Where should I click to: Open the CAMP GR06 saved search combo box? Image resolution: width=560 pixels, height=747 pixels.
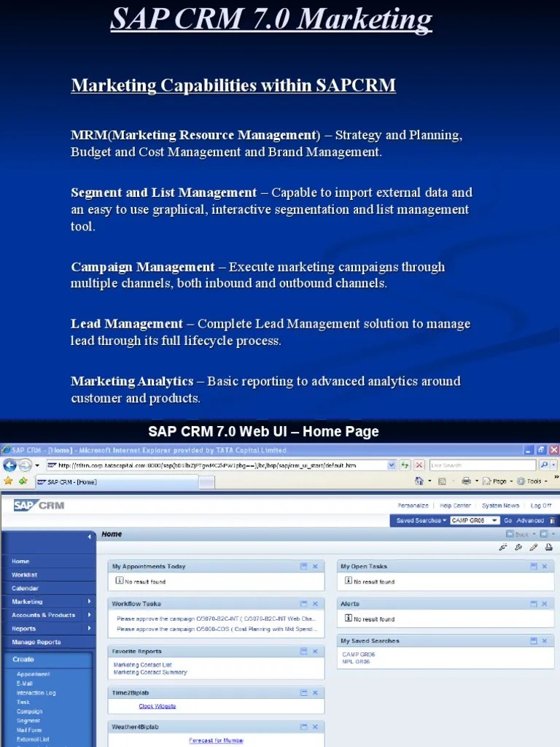[x=474, y=521]
